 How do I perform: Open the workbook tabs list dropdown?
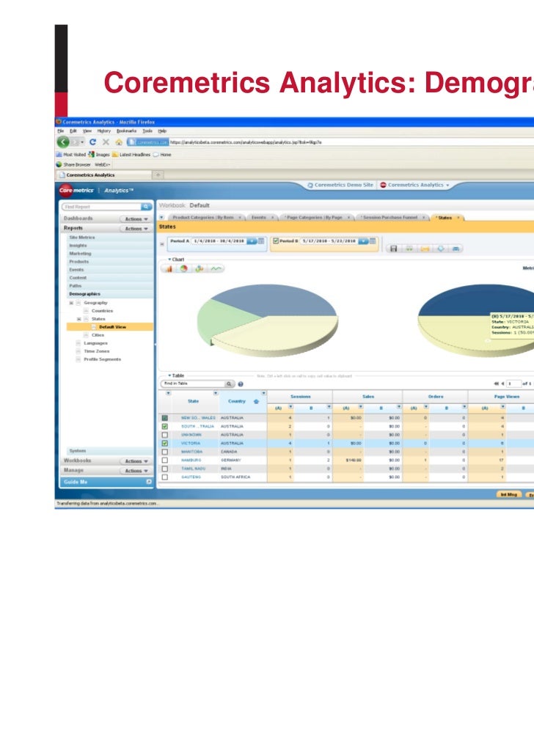point(161,218)
